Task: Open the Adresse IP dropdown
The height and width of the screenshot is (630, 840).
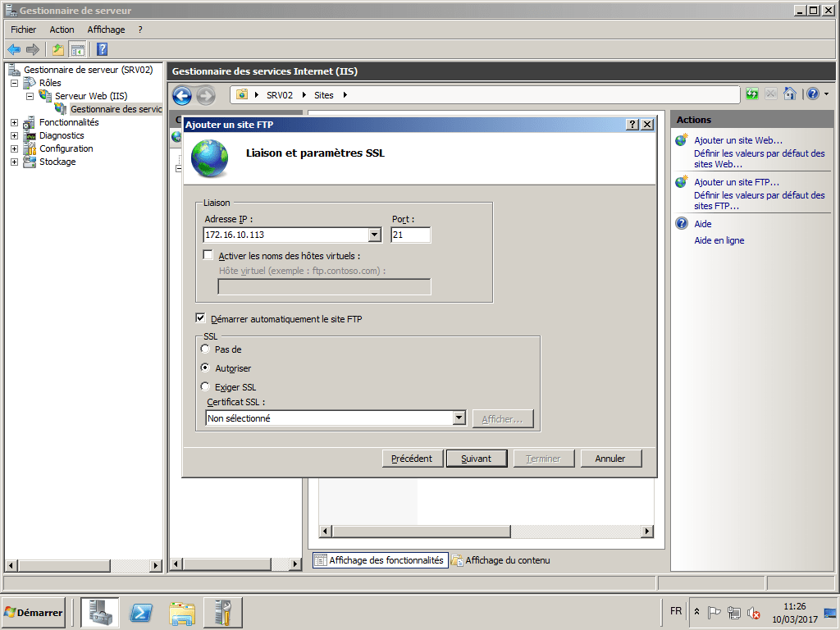Action: click(x=375, y=235)
